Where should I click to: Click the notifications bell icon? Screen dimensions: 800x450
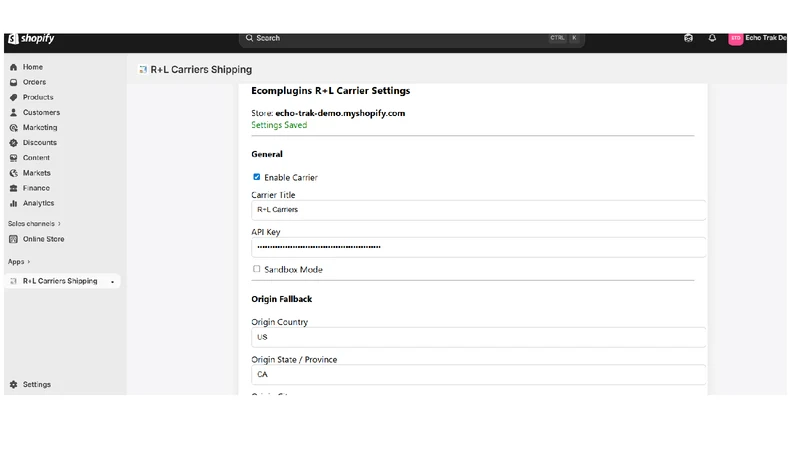click(x=712, y=38)
